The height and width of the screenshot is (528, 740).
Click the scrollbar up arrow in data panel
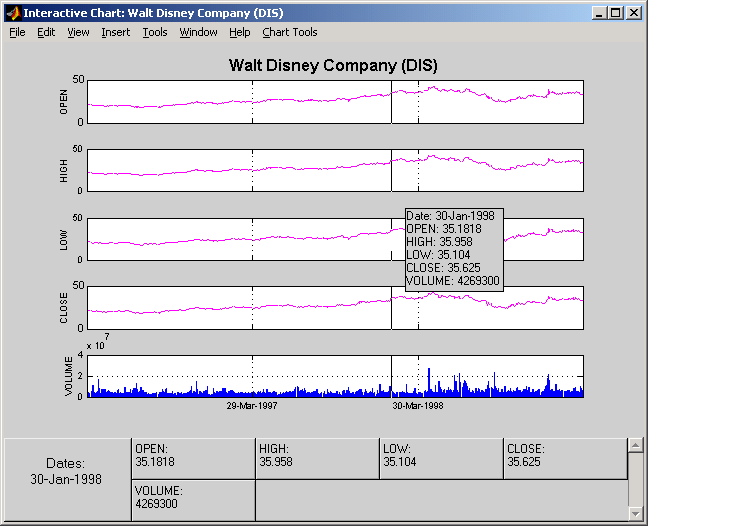636,445
